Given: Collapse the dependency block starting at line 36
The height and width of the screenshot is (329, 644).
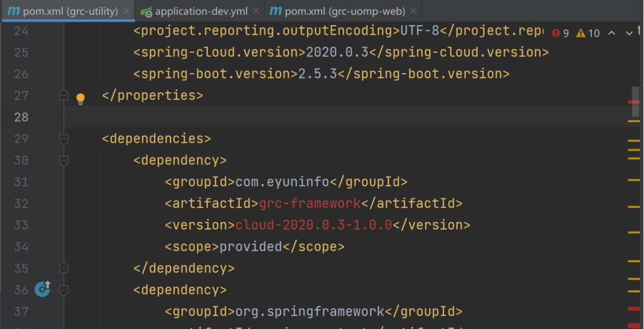Looking at the screenshot, I should 64,289.
